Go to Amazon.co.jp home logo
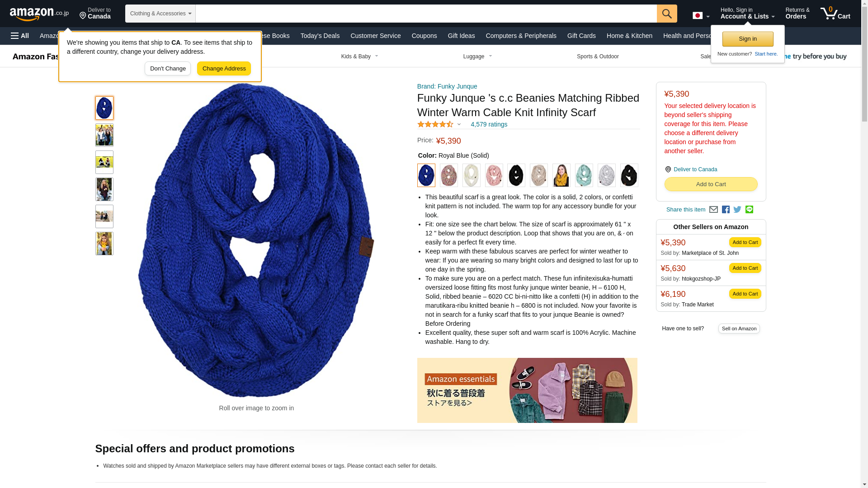Image resolution: width=868 pixels, height=488 pixels. tap(39, 14)
